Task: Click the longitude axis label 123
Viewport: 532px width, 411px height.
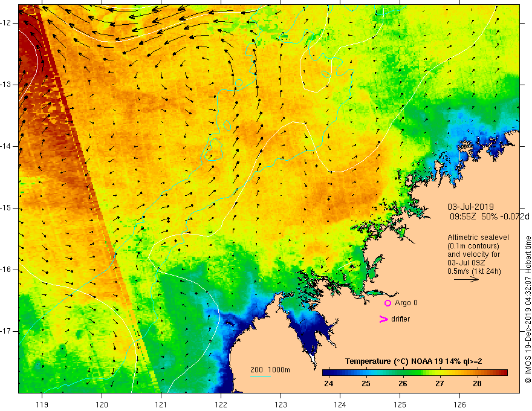Action: tap(281, 404)
